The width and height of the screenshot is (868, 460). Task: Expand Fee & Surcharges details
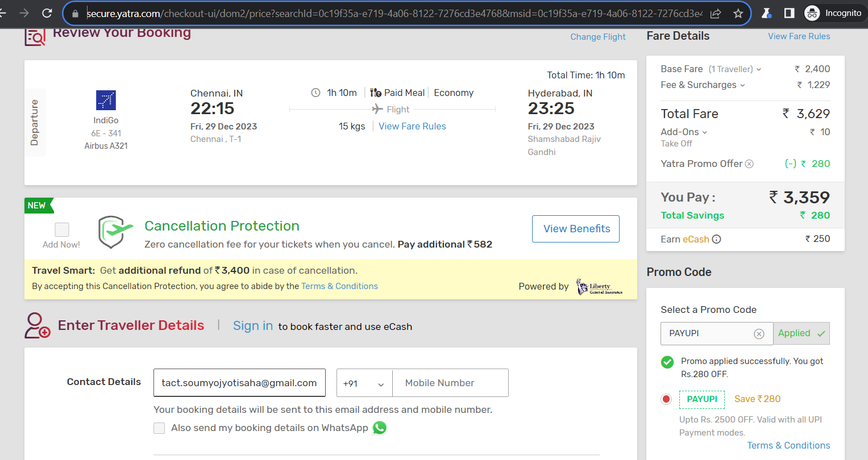[742, 85]
